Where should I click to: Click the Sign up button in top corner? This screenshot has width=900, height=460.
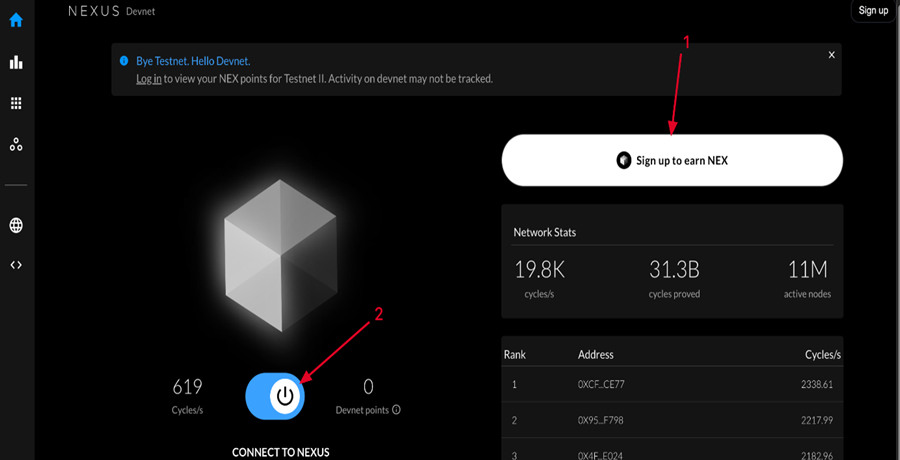873,10
